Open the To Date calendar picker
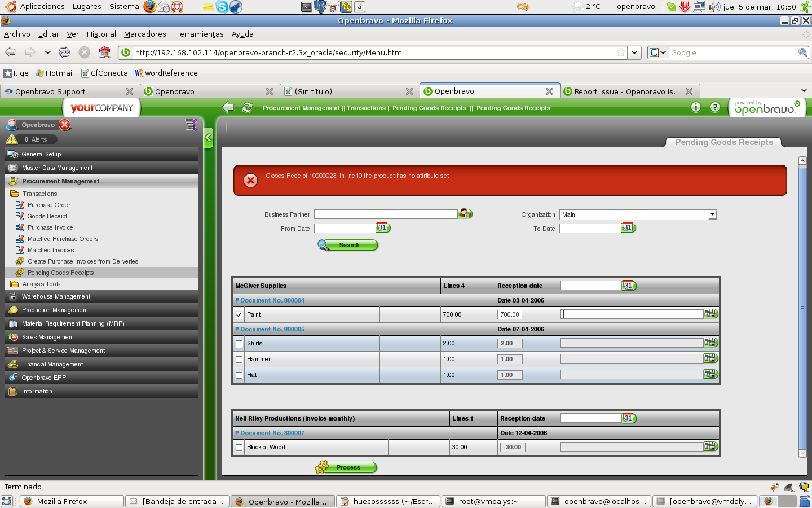The image size is (812, 508). [628, 228]
